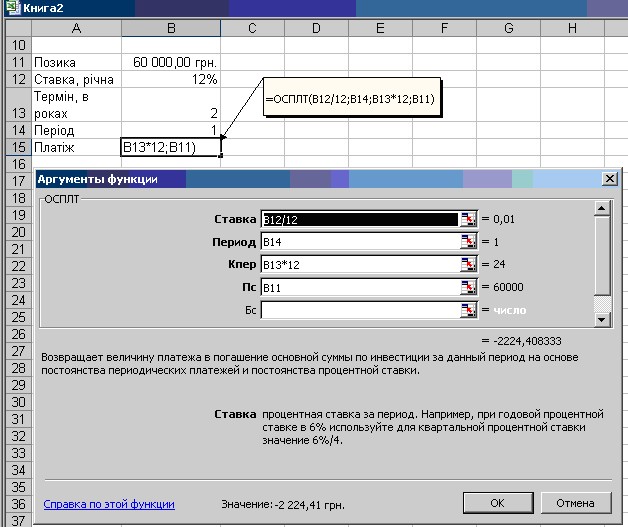
Task: Click cell showing 12% rate
Action: [171, 79]
